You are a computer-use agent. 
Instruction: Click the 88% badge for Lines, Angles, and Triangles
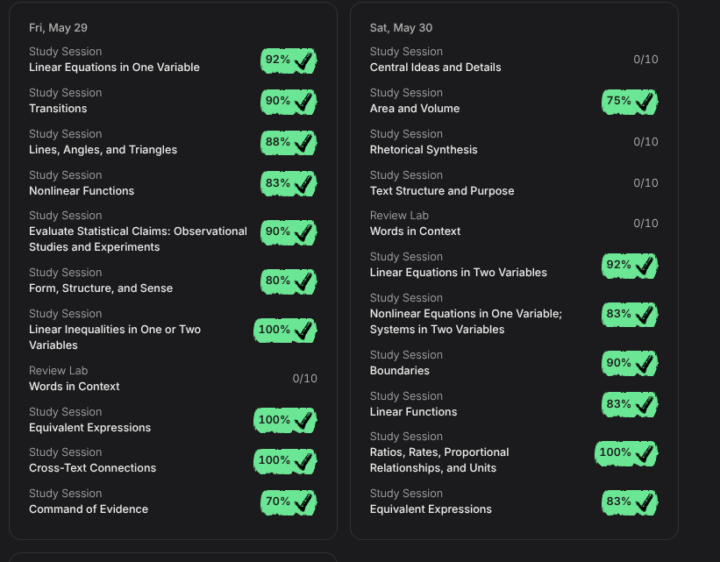tap(288, 143)
